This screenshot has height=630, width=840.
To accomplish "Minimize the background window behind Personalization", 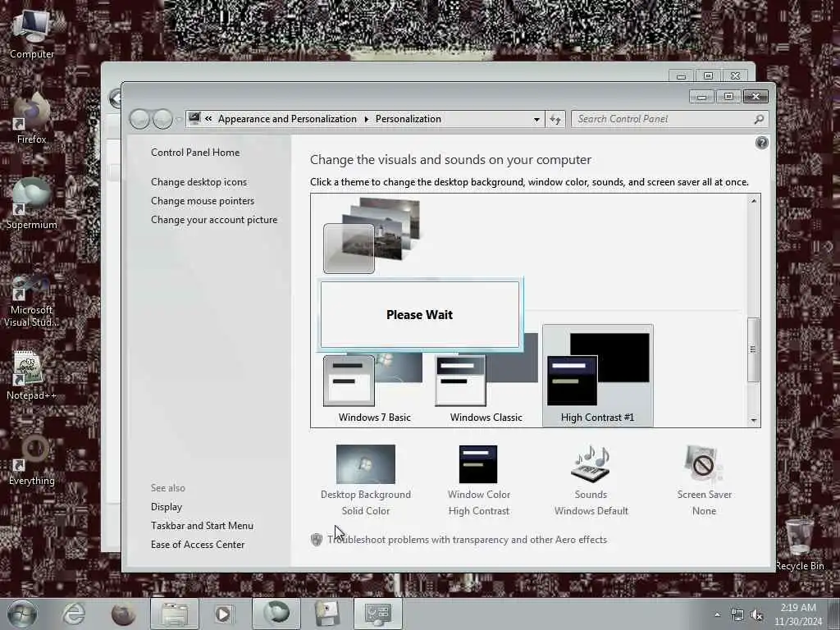I will point(682,76).
